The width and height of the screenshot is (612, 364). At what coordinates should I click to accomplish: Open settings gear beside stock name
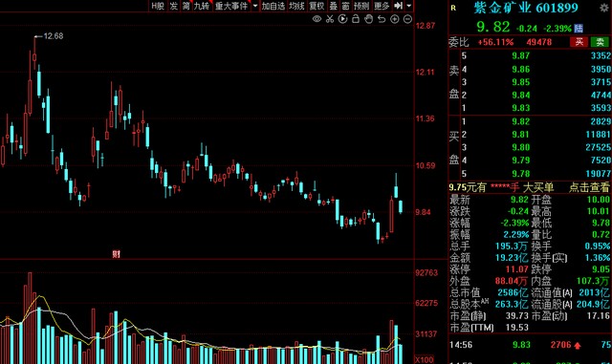[604, 8]
